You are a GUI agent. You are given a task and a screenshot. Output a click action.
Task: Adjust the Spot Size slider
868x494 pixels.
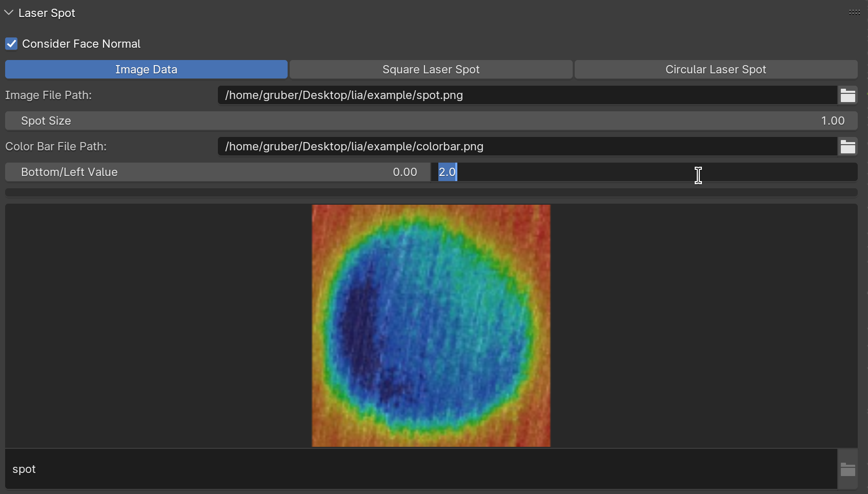click(x=431, y=121)
